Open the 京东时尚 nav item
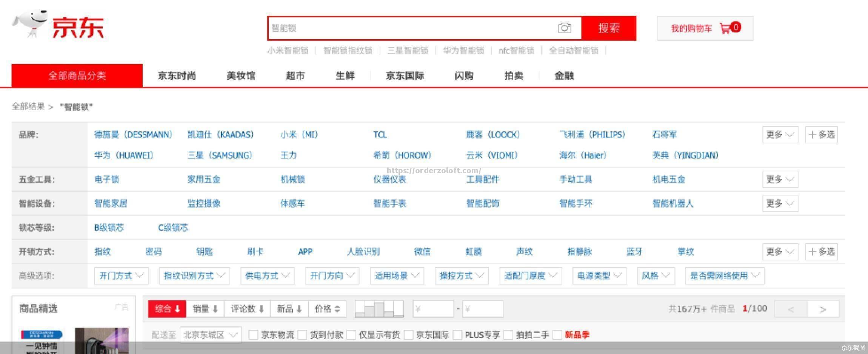Viewport: 868px width, 354px height. [177, 75]
